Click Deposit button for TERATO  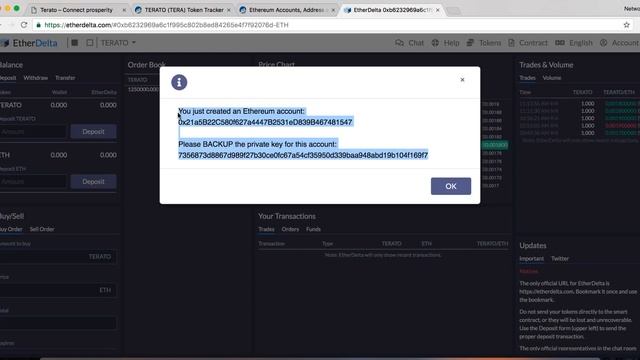pos(93,131)
